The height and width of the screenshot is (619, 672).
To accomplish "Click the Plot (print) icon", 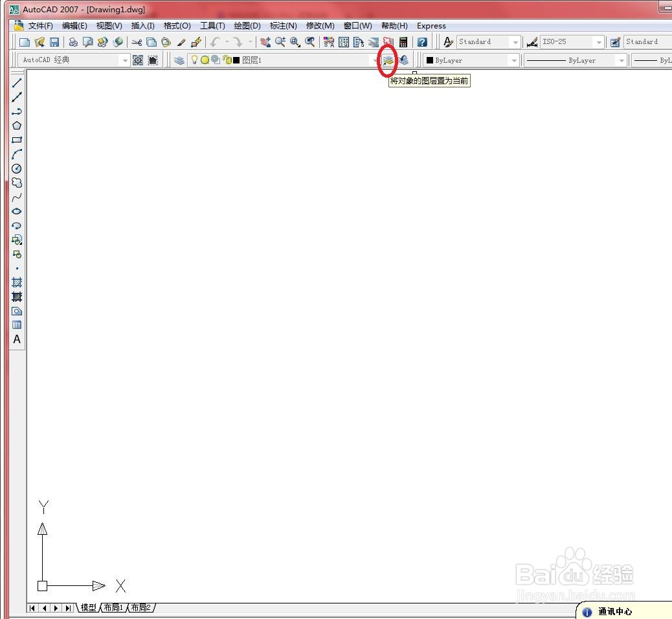I will point(73,42).
